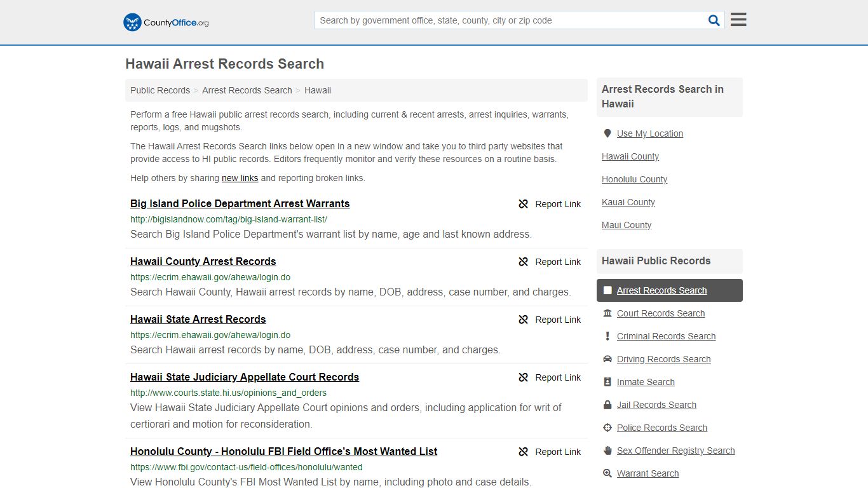Open the highlighted Arrest Records Search item
The image size is (868, 488).
click(670, 290)
